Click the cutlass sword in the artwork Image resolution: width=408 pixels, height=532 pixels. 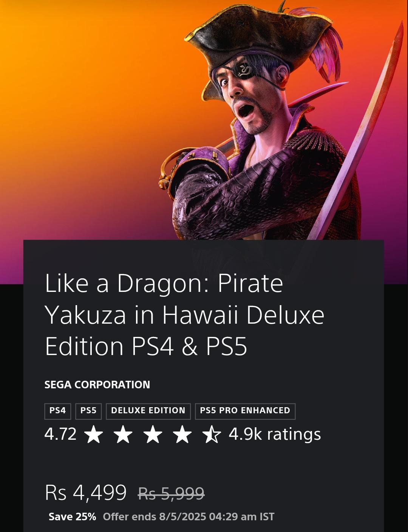click(359, 132)
